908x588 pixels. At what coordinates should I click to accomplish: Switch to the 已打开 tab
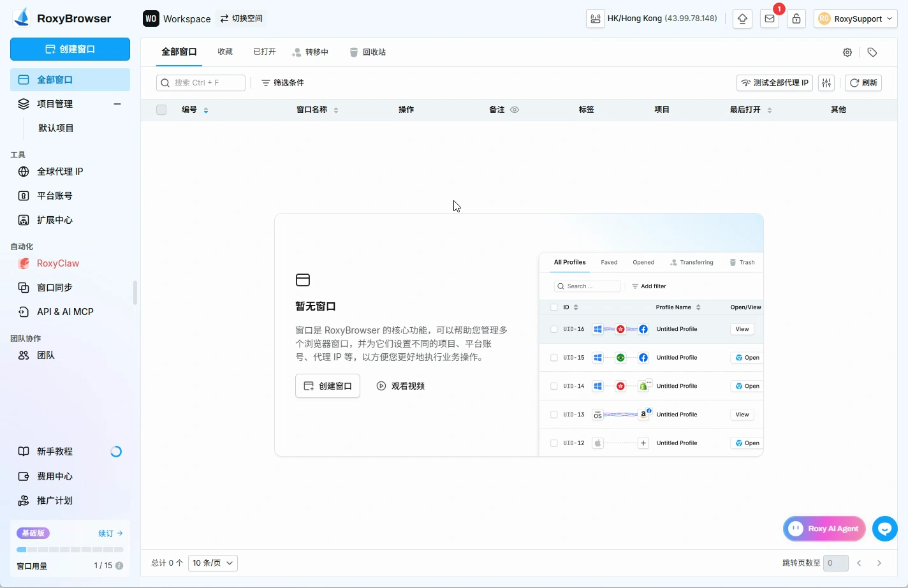(265, 52)
